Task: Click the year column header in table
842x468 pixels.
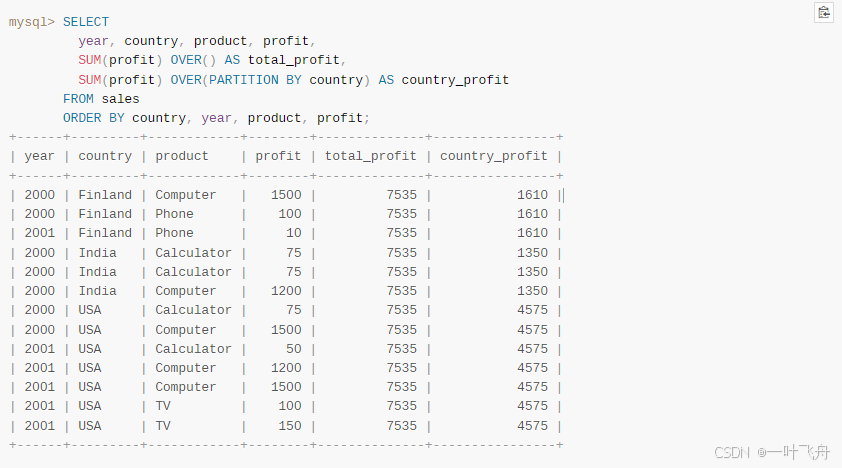Action: pos(39,156)
